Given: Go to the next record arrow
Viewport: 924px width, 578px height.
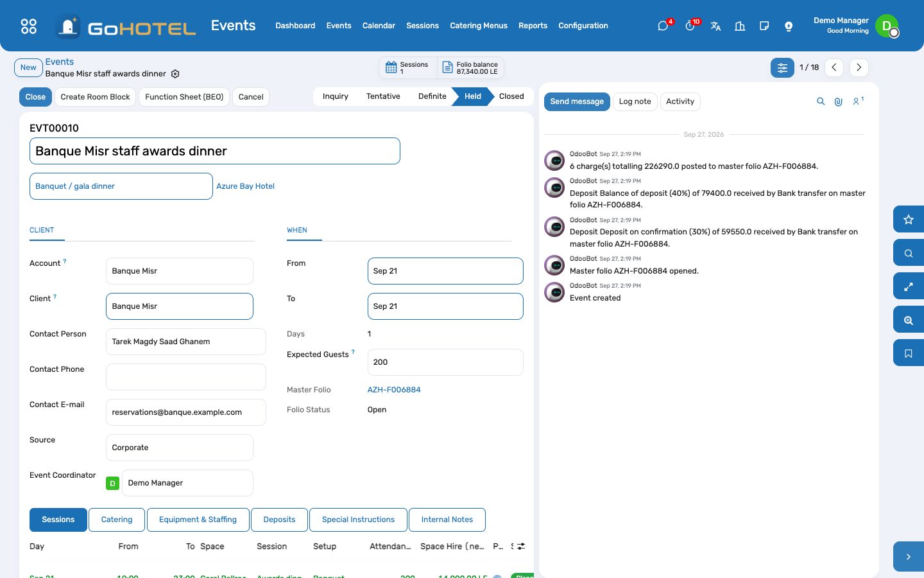Looking at the screenshot, I should (x=859, y=67).
